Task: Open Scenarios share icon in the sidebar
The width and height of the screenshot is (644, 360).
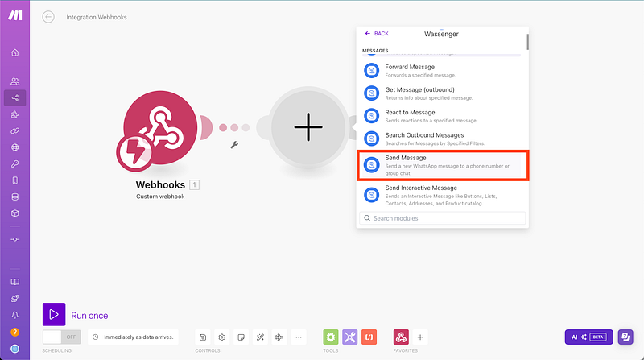Action: 14,97
